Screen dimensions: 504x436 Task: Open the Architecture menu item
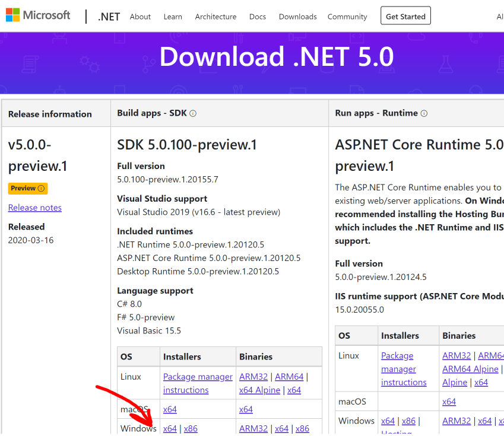click(215, 17)
